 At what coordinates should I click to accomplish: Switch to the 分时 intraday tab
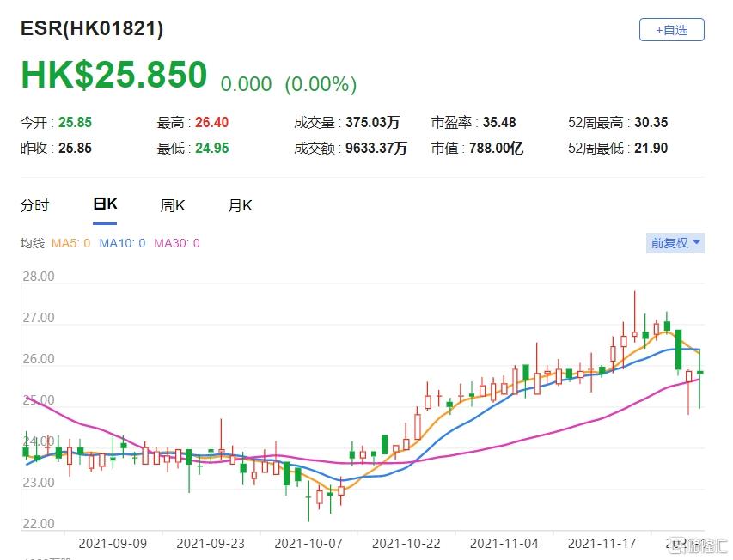[34, 205]
